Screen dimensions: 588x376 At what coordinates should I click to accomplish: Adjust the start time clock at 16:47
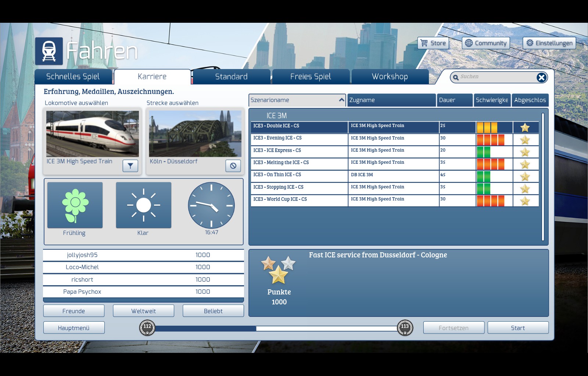click(211, 205)
